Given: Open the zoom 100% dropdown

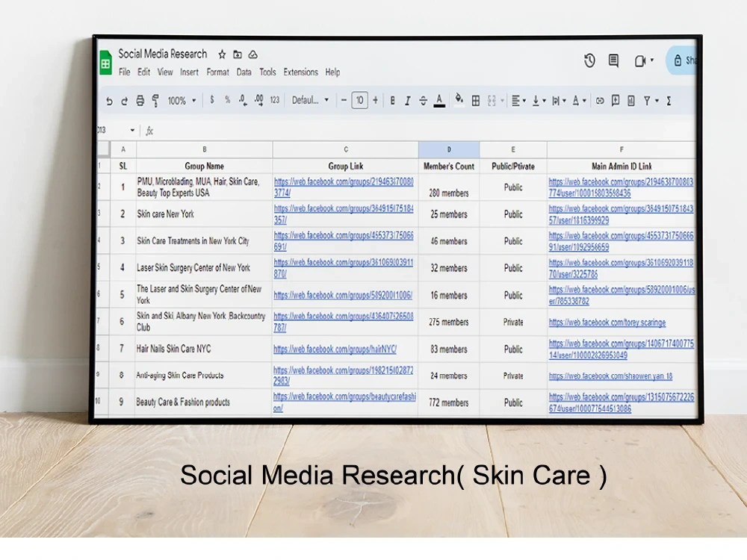Looking at the screenshot, I should click(181, 101).
